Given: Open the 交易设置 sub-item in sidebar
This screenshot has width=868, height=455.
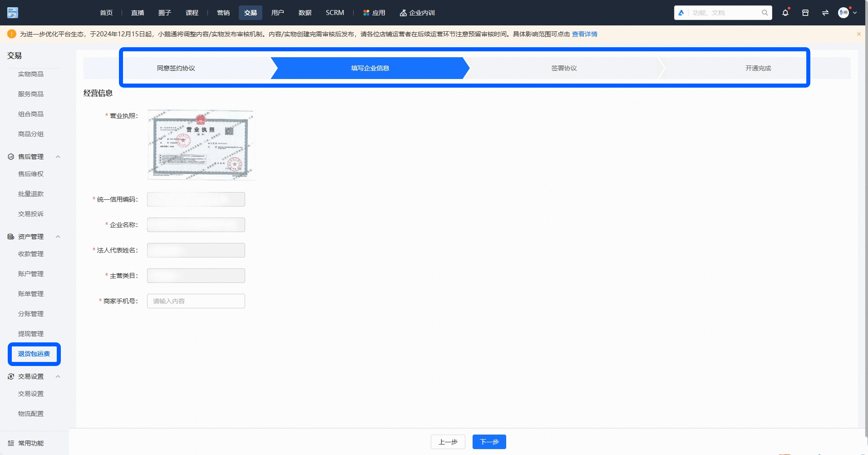Looking at the screenshot, I should [31, 394].
